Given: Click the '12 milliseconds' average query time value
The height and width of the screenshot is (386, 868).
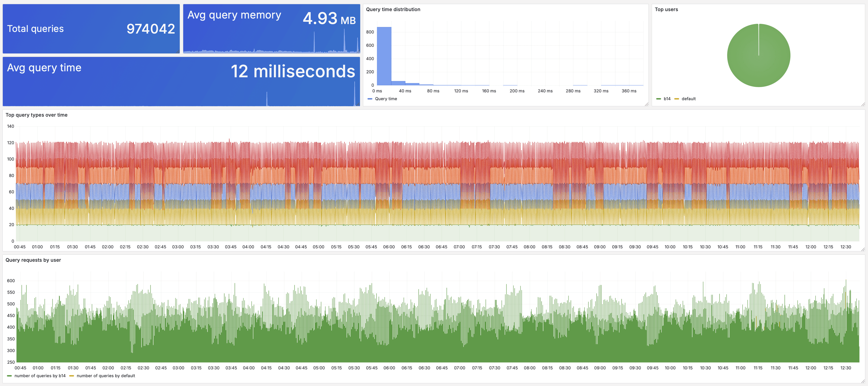Looking at the screenshot, I should click(x=293, y=72).
